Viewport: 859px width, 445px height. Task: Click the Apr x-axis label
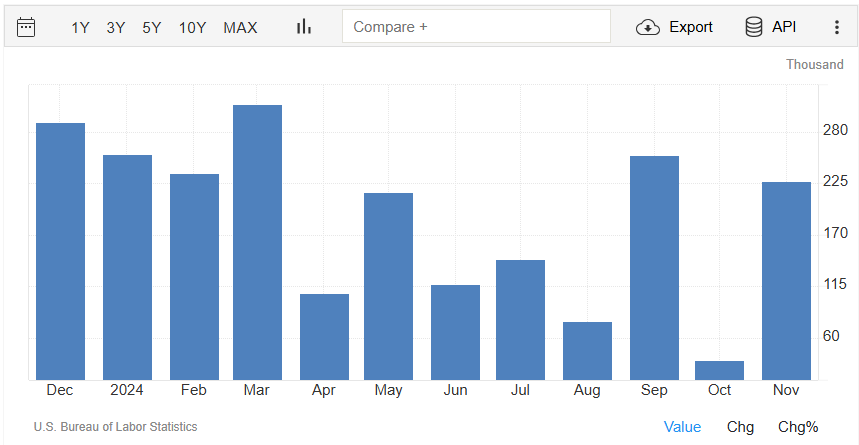[x=324, y=391]
